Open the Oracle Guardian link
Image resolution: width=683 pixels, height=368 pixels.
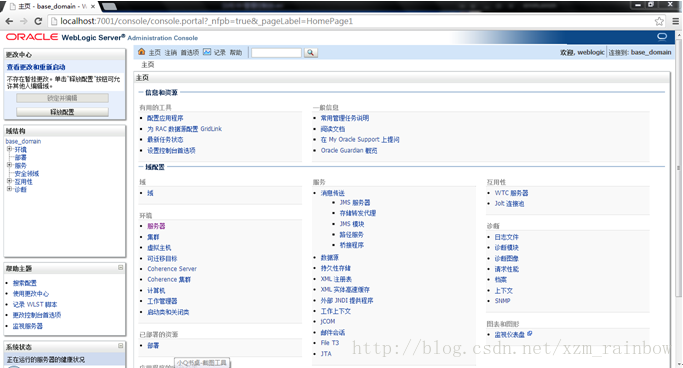click(349, 150)
